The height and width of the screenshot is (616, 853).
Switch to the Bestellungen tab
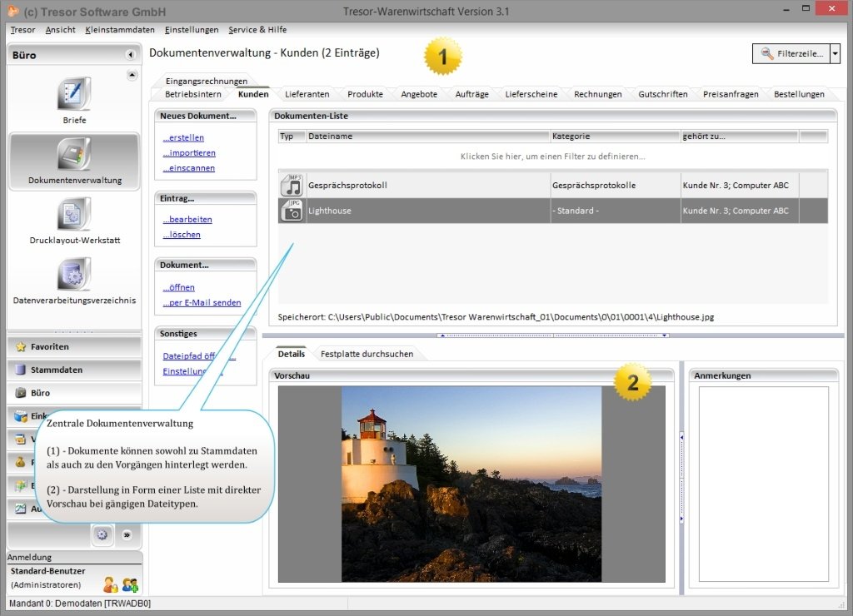pyautogui.click(x=799, y=94)
